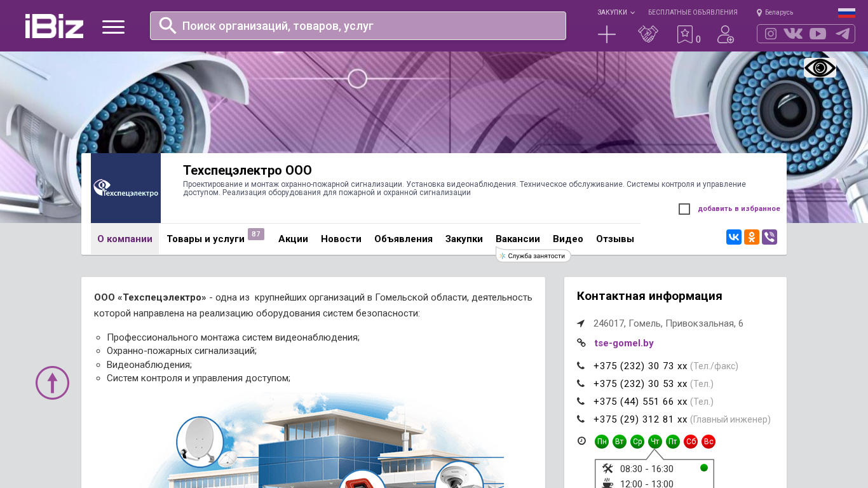Click the clock working hours icon
The image size is (868, 488).
tap(581, 441)
